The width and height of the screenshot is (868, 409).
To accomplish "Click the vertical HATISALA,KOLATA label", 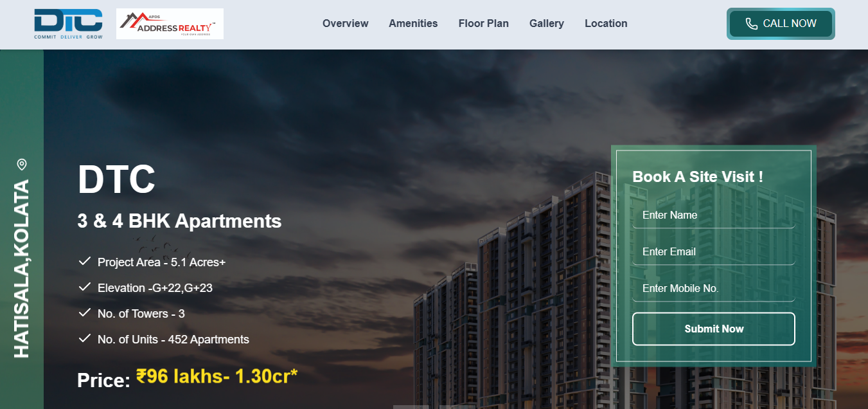I will click(22, 269).
